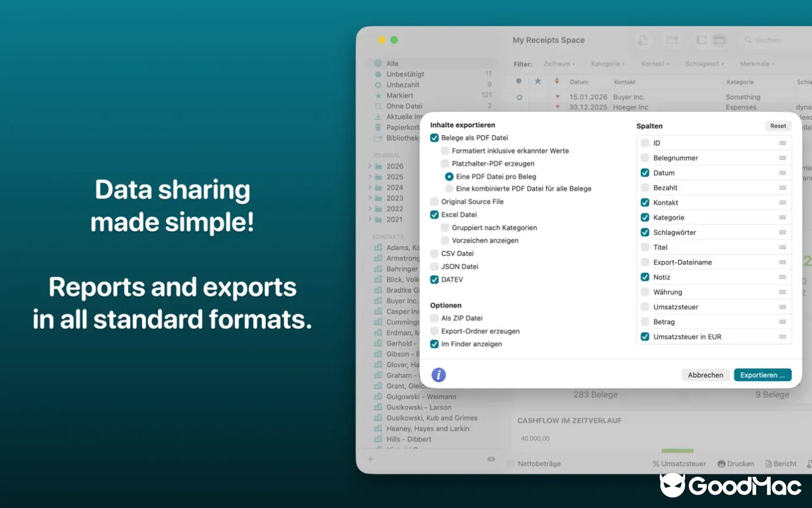Viewport: 812px width, 508px height.
Task: Click the reorder handle beside Export-Dateiname
Action: pyautogui.click(x=783, y=262)
